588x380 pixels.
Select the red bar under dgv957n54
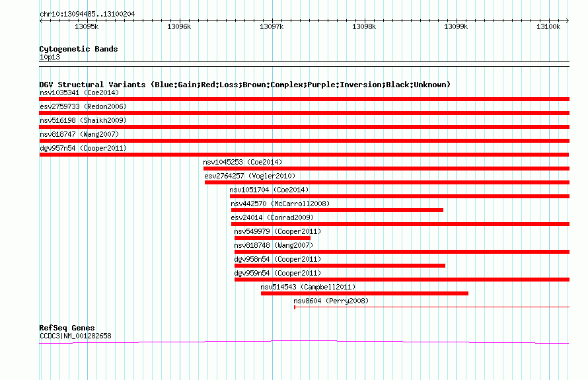click(x=304, y=155)
